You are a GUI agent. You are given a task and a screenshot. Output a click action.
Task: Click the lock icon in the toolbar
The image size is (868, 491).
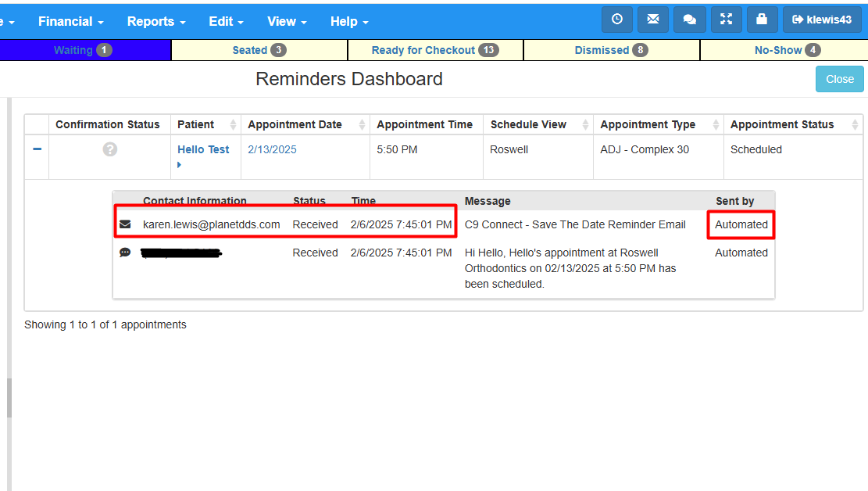[762, 19]
